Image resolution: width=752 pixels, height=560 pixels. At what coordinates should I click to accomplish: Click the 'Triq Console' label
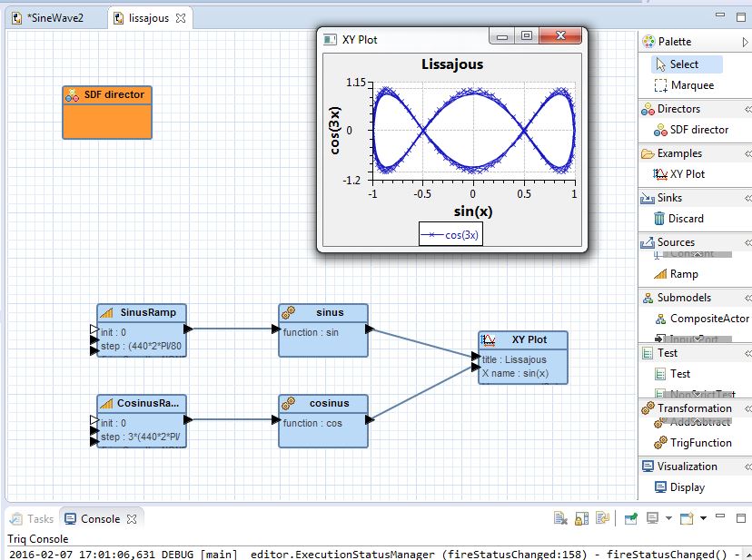pos(38,539)
